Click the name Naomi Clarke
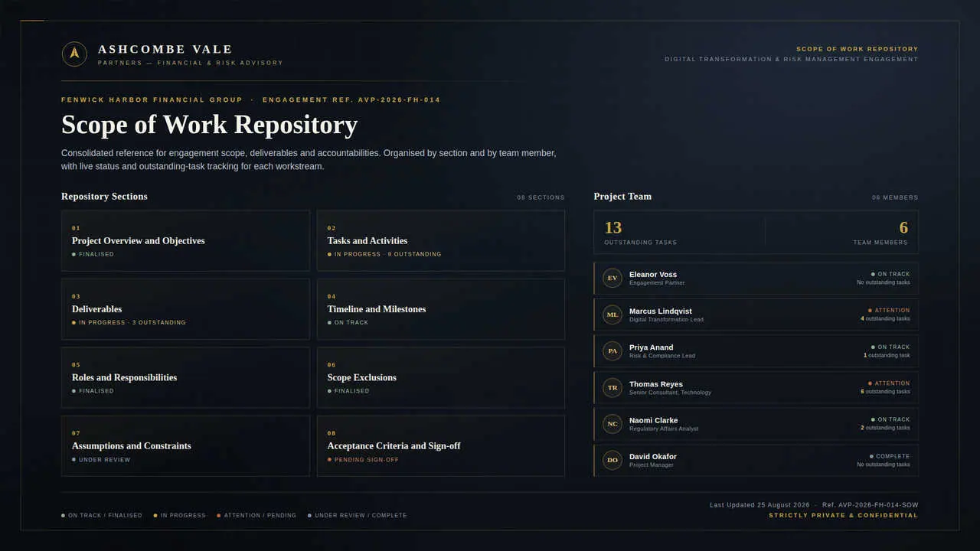 pos(654,420)
